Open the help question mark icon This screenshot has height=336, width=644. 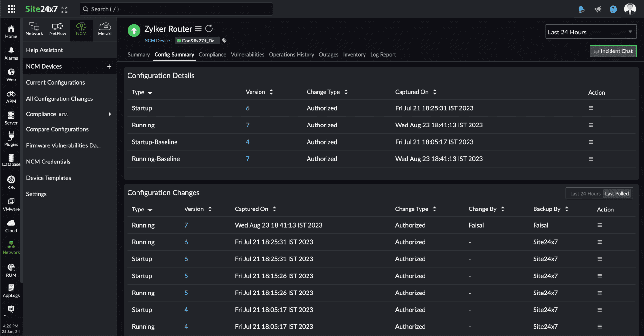click(613, 9)
